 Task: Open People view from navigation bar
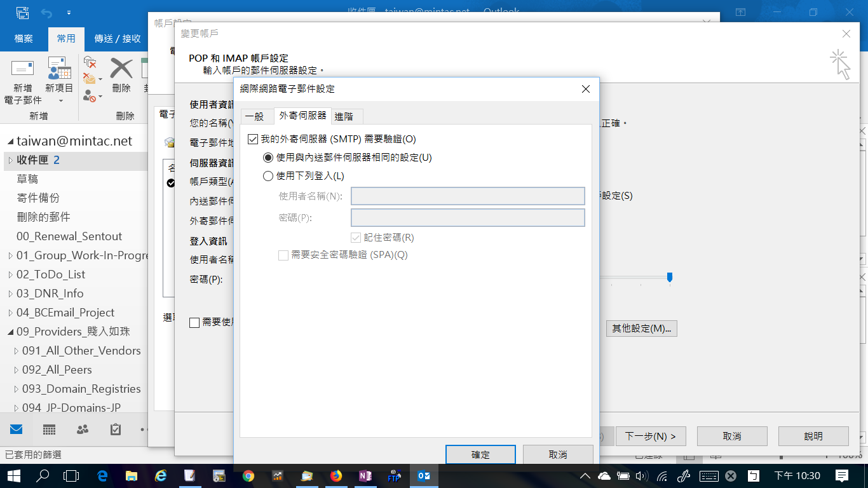[82, 430]
